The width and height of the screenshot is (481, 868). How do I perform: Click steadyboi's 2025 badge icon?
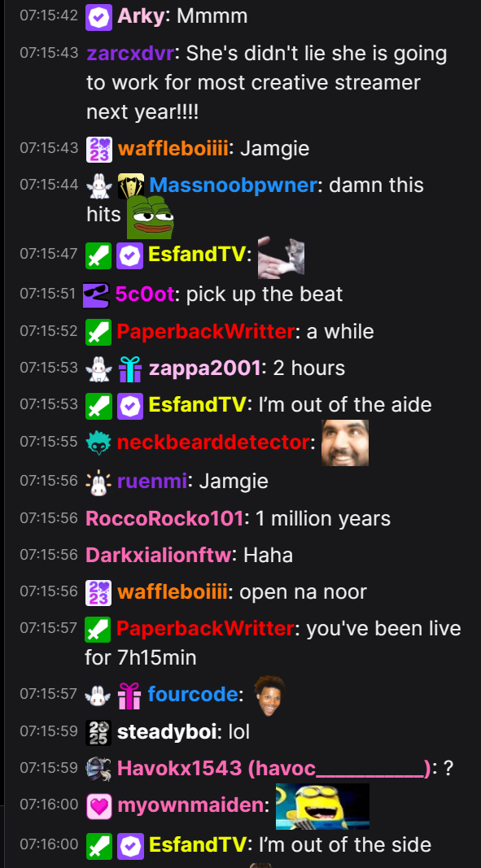(x=99, y=733)
